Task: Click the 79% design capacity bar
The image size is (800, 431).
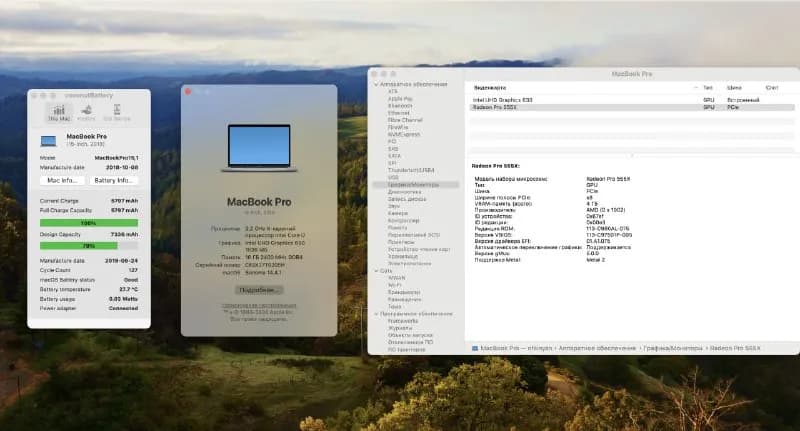Action: pos(89,246)
